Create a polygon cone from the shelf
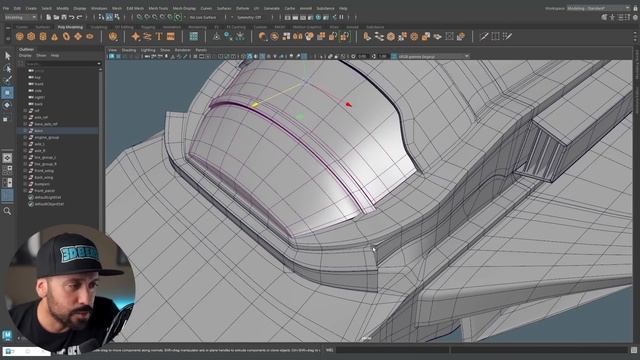The height and width of the screenshot is (360, 640). [x=54, y=37]
